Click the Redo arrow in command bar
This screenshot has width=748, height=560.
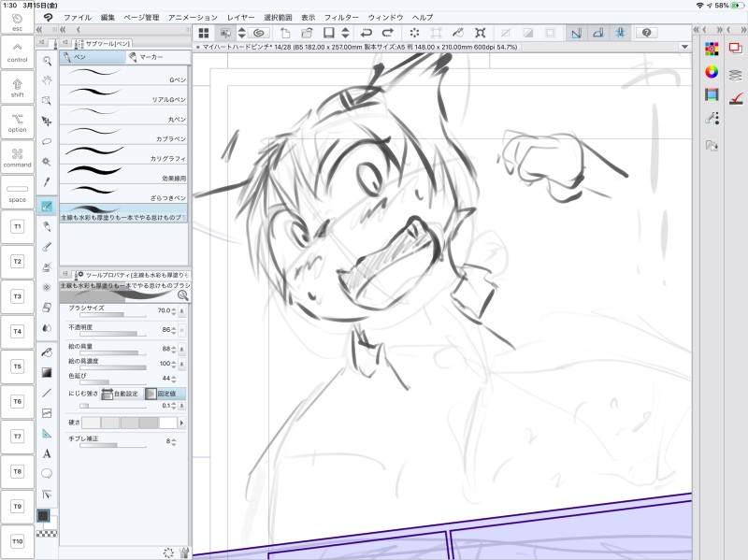click(388, 33)
